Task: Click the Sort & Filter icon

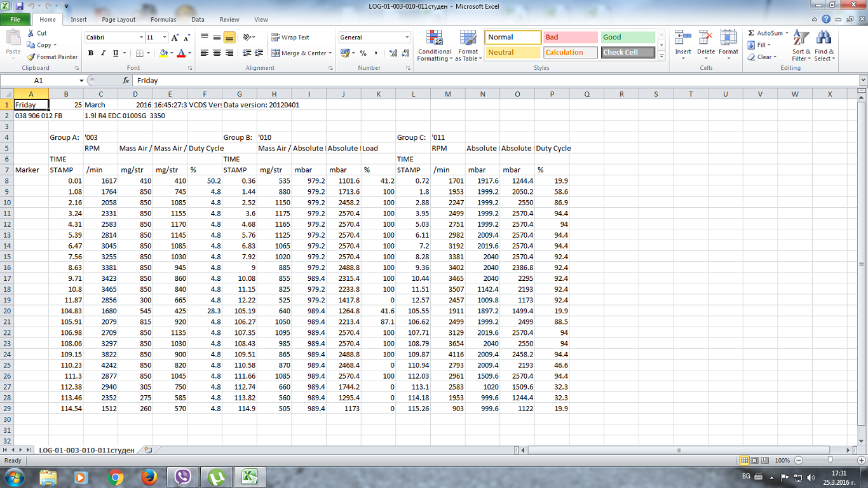Action: [x=801, y=39]
